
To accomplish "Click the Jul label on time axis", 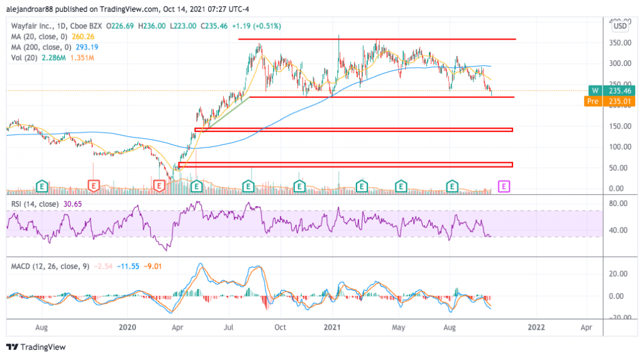I will click(228, 327).
